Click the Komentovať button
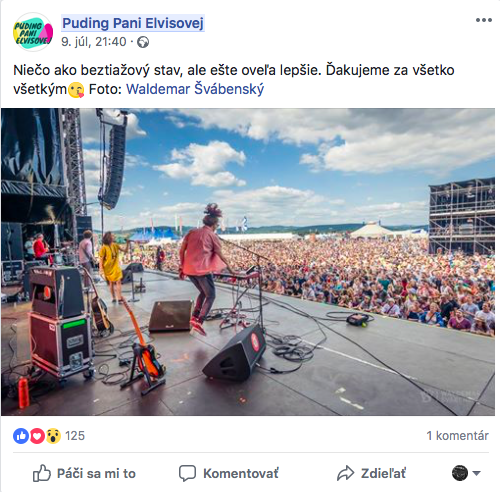The height and width of the screenshot is (492, 500). [229, 473]
